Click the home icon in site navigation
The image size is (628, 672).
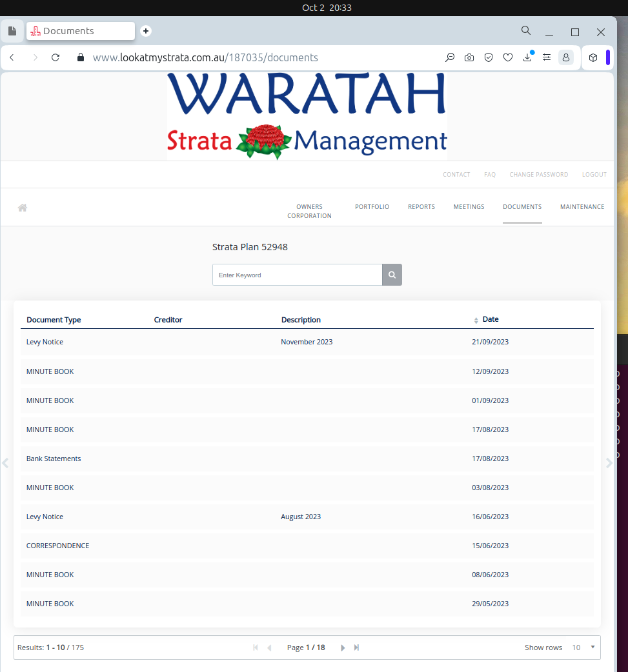click(23, 208)
